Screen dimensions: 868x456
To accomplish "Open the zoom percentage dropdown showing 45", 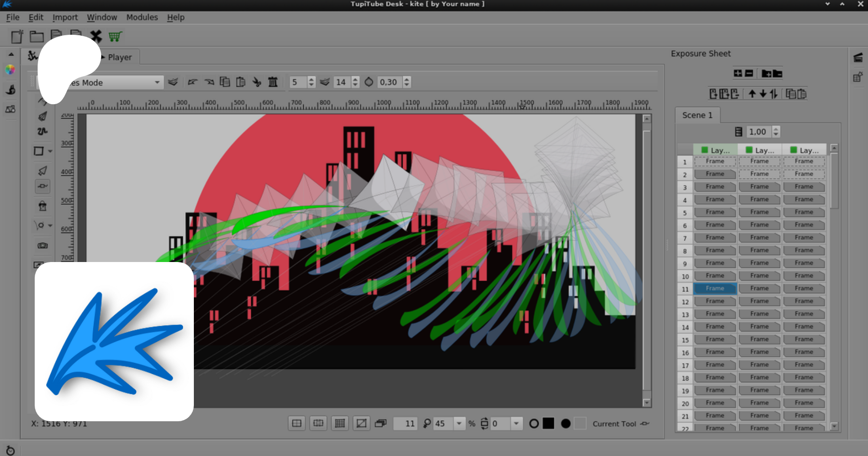I will 459,423.
